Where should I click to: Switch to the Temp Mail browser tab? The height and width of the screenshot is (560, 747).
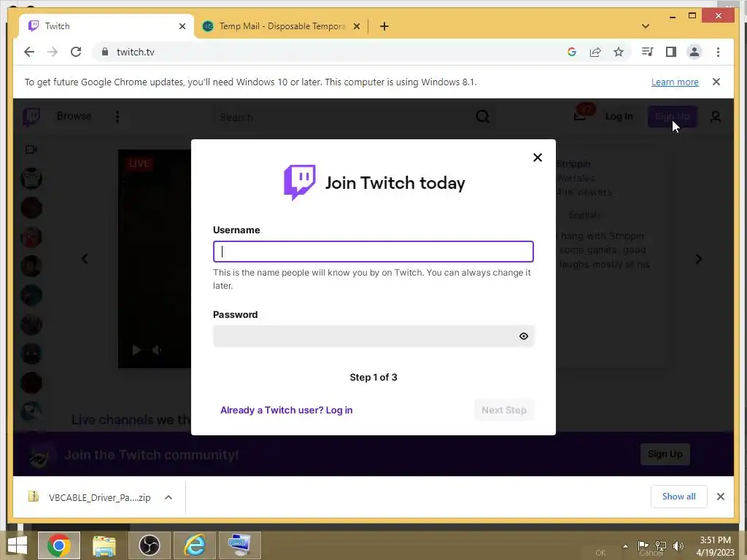[281, 26]
